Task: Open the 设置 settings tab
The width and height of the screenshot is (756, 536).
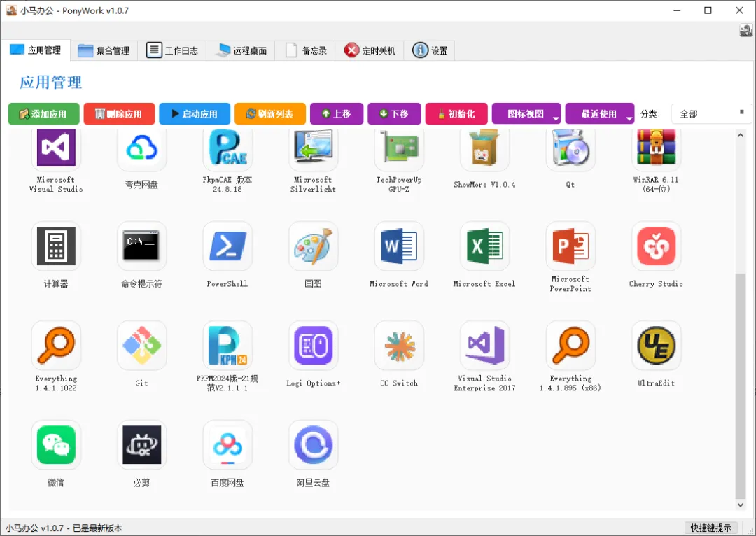Action: (x=430, y=50)
